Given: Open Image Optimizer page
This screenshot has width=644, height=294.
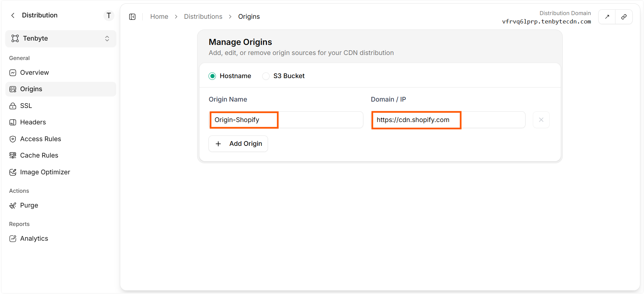Looking at the screenshot, I should pyautogui.click(x=61, y=172).
